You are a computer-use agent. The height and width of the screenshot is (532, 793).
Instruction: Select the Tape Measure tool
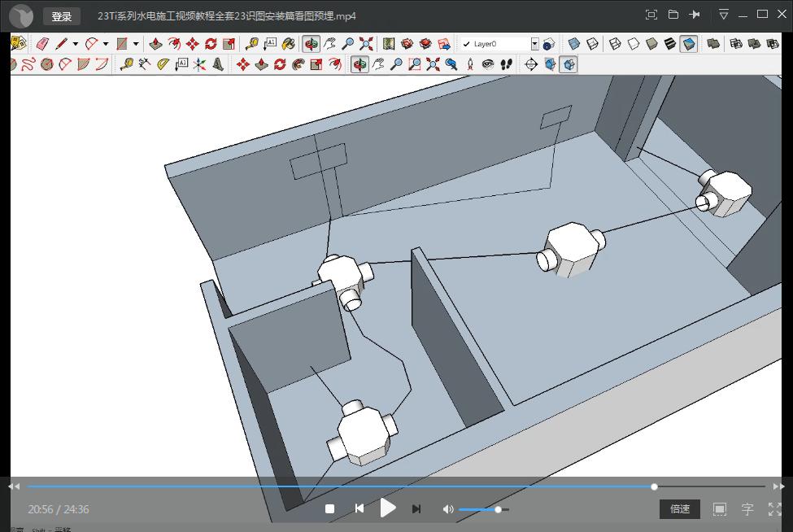click(x=251, y=44)
